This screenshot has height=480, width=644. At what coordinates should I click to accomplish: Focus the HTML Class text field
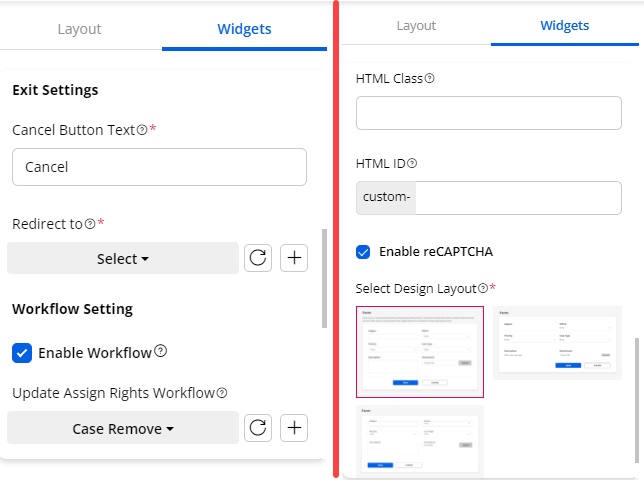(488, 113)
